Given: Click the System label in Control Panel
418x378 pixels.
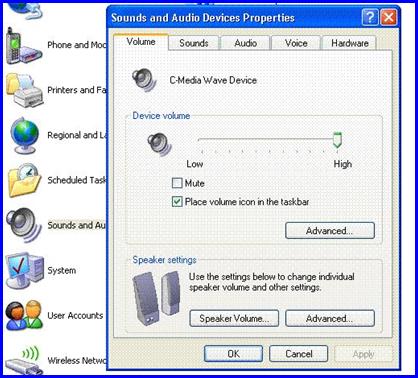Looking at the screenshot, I should 62,270.
